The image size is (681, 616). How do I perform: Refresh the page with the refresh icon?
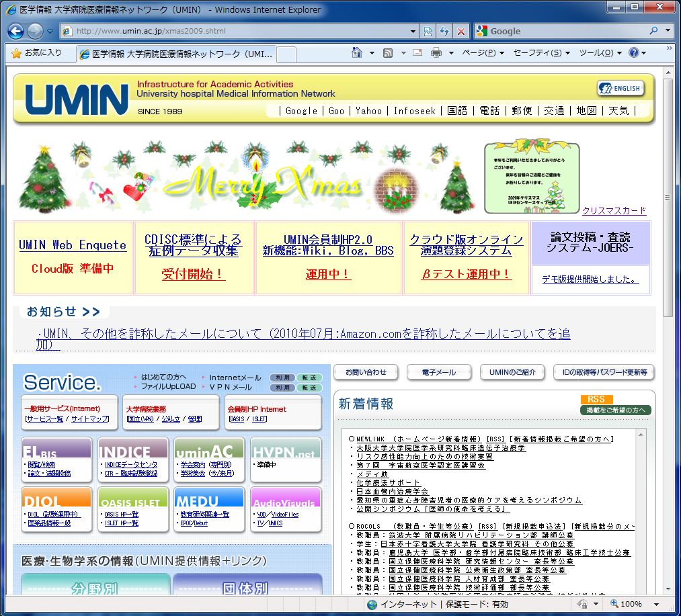tap(444, 32)
